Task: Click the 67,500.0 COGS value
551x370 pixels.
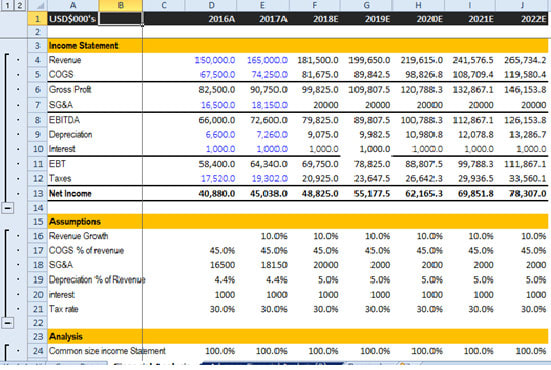Action: pos(217,74)
